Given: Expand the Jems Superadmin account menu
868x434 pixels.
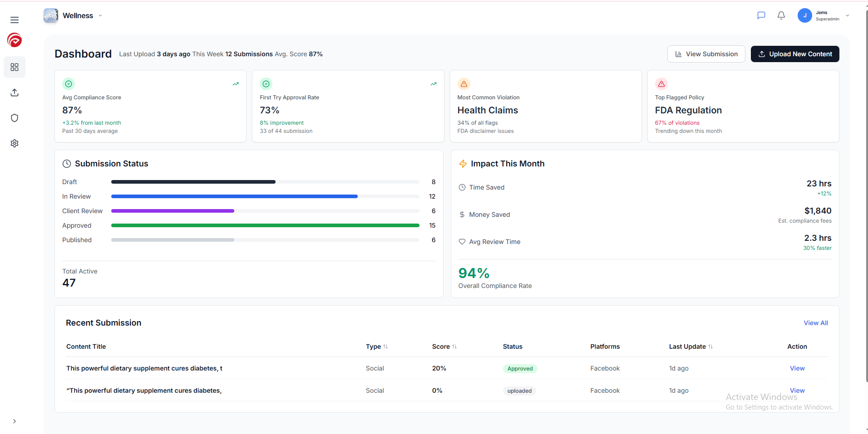Looking at the screenshot, I should [847, 15].
